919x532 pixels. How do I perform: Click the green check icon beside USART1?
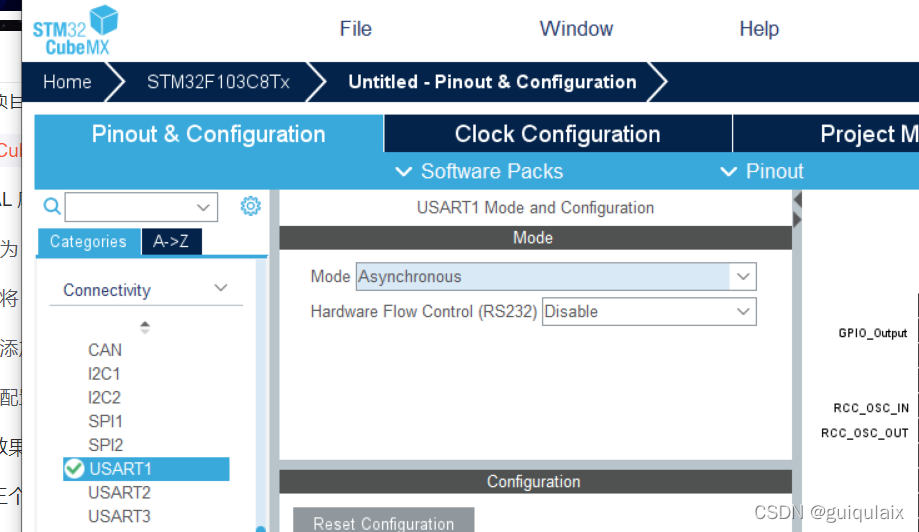74,469
